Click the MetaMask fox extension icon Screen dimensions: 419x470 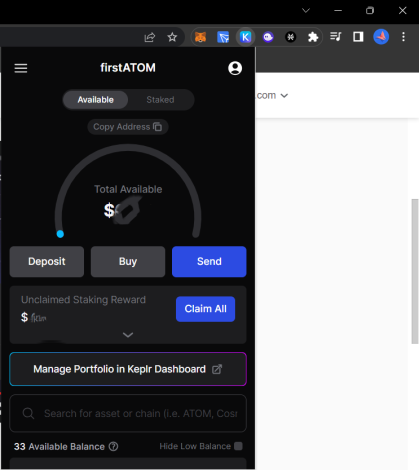[x=200, y=37]
